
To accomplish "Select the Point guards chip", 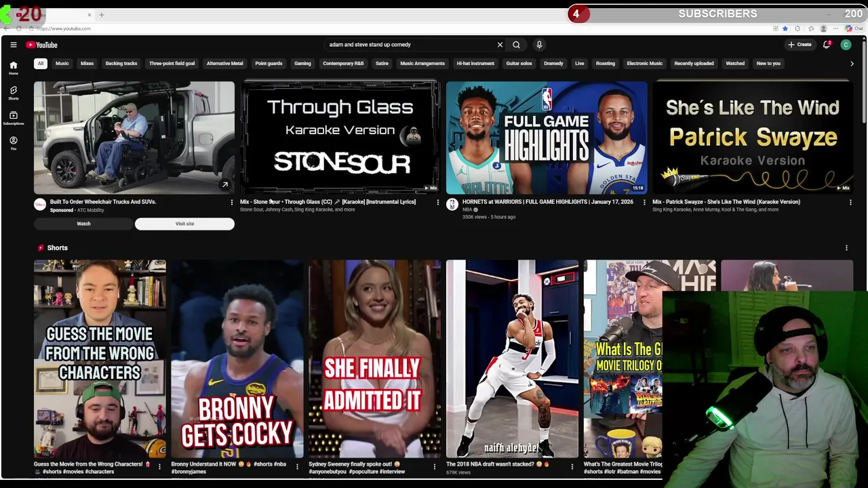I will pyautogui.click(x=269, y=64).
